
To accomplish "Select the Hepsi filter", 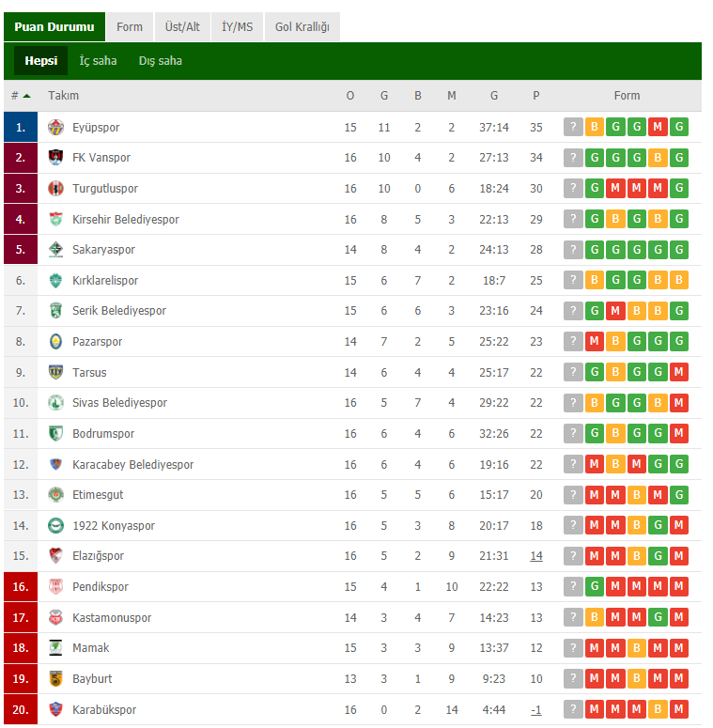I will click(40, 61).
